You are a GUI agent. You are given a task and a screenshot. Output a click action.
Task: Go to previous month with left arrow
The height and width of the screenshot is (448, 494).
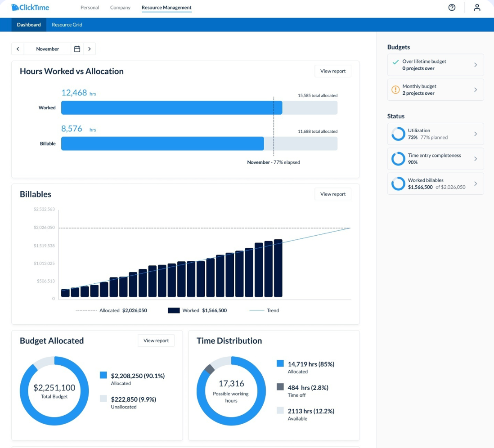pyautogui.click(x=18, y=49)
